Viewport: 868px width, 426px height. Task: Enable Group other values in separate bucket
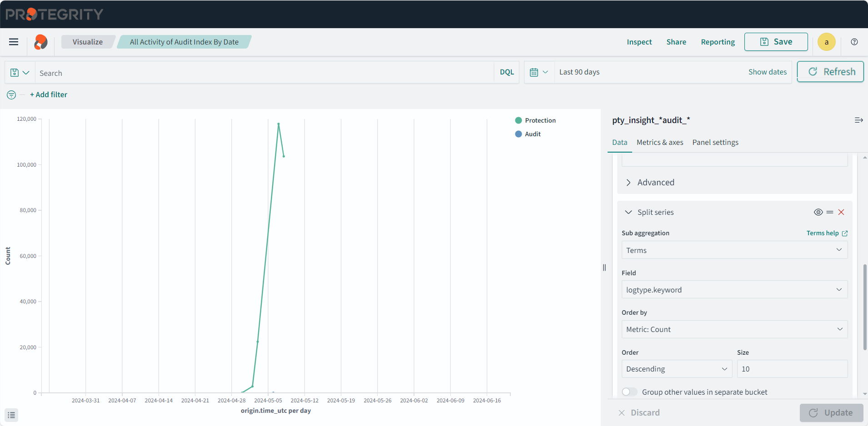pos(629,392)
